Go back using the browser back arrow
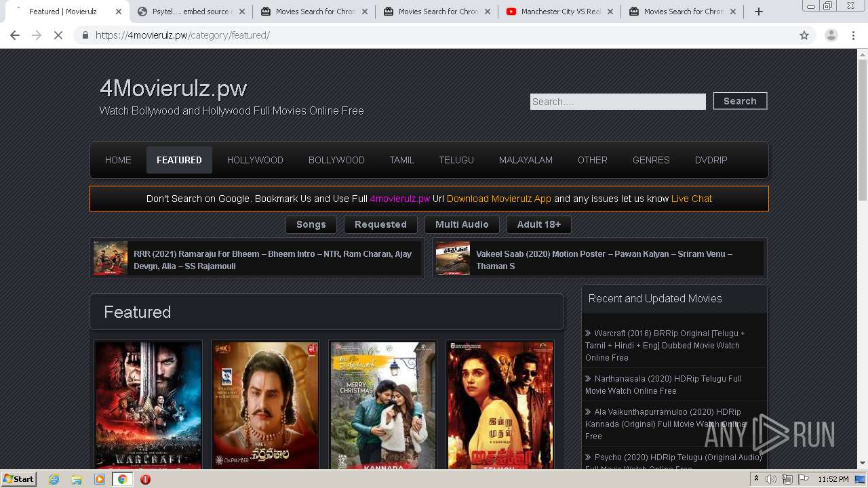 pyautogui.click(x=15, y=35)
